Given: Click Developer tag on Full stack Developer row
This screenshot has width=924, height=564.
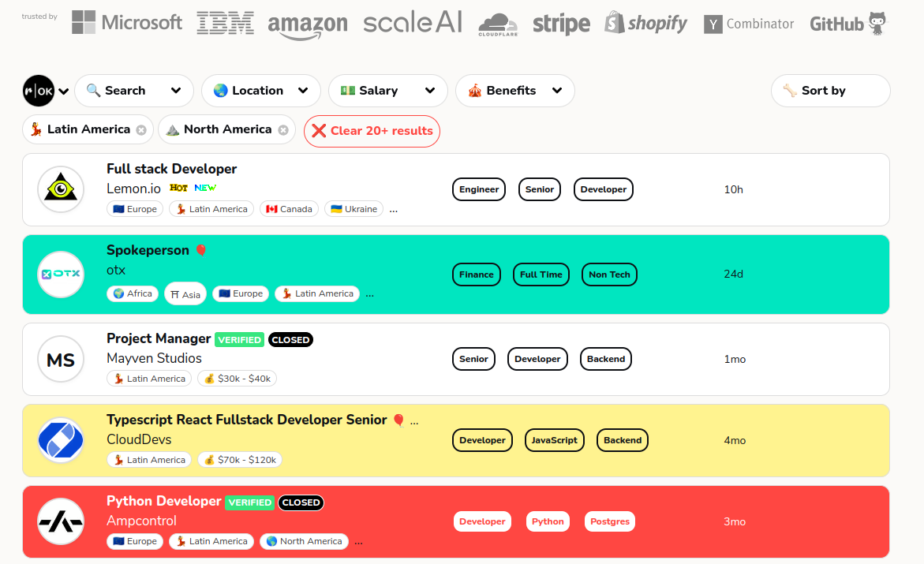Looking at the screenshot, I should (x=604, y=189).
